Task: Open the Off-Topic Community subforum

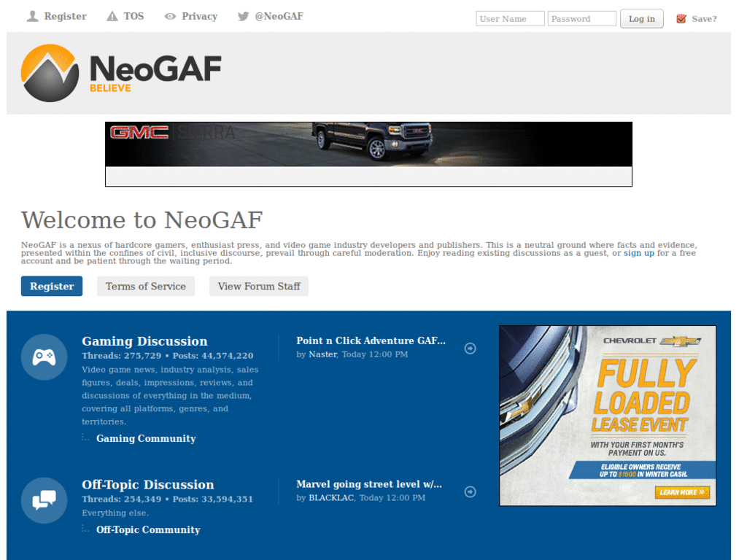Action: coord(148,529)
